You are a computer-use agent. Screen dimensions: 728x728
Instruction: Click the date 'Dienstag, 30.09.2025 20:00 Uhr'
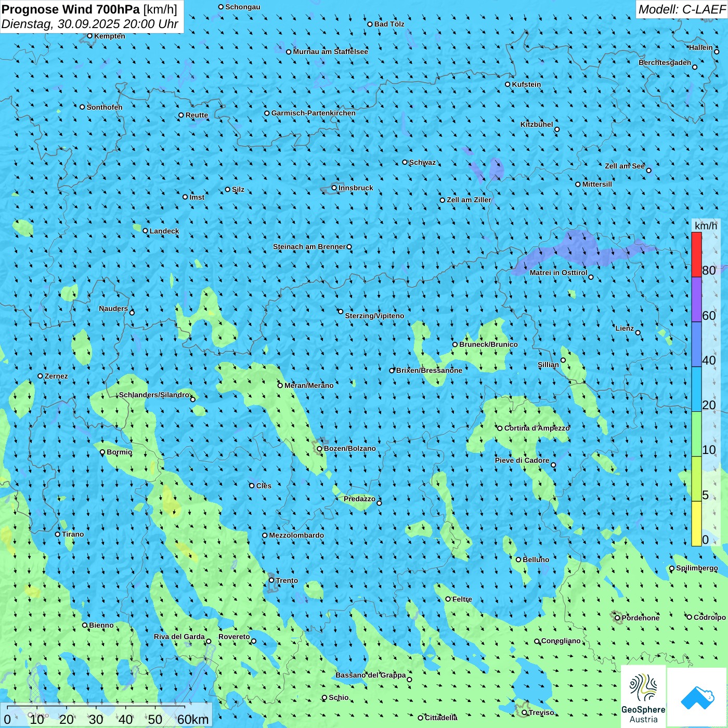90,24
